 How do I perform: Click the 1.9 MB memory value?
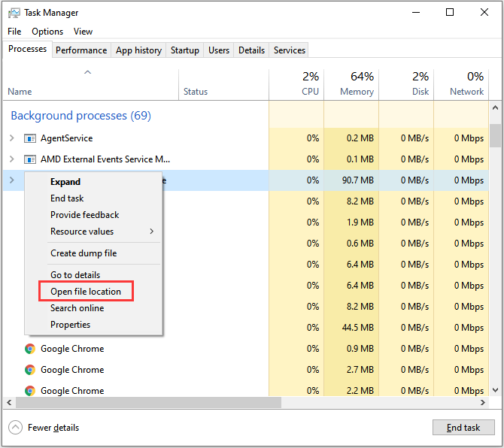360,222
